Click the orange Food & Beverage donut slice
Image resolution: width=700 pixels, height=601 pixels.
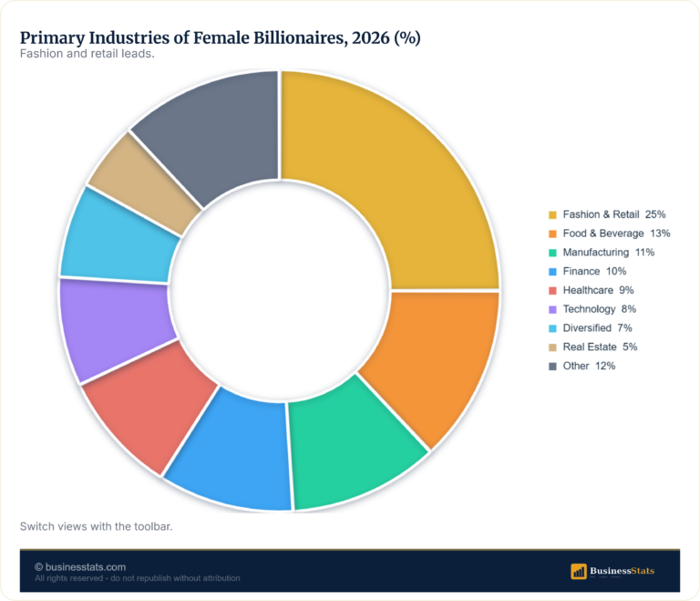point(436,359)
